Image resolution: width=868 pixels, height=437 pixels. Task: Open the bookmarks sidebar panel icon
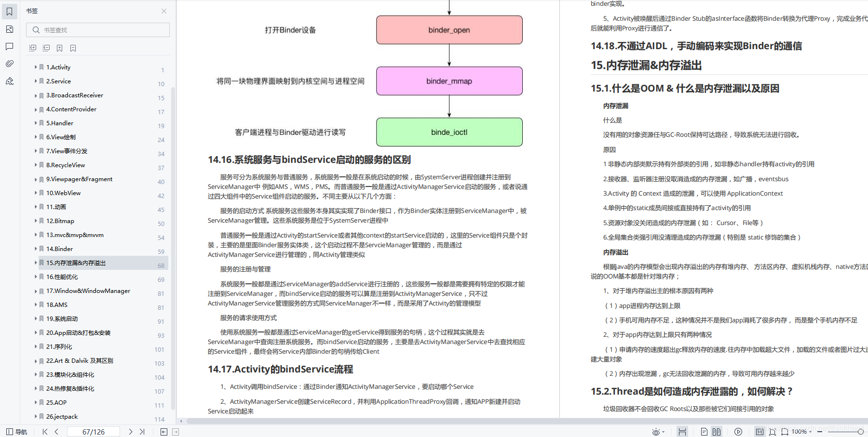click(9, 12)
